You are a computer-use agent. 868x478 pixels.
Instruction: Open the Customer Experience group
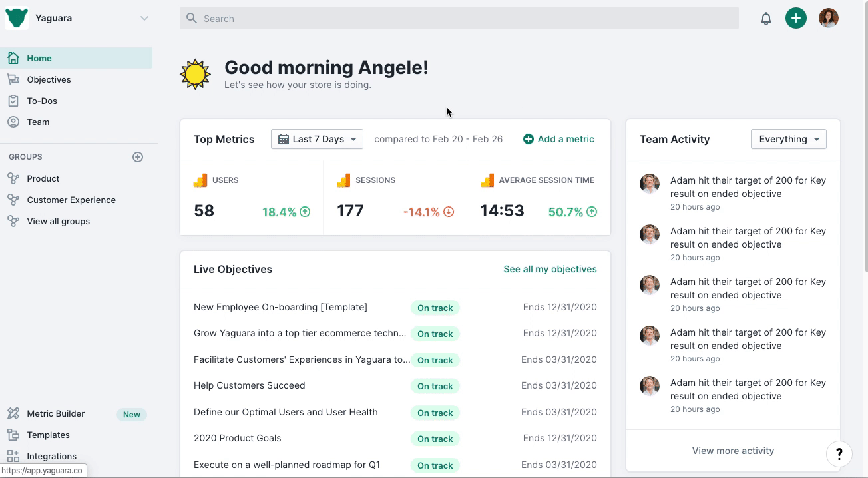tap(71, 200)
